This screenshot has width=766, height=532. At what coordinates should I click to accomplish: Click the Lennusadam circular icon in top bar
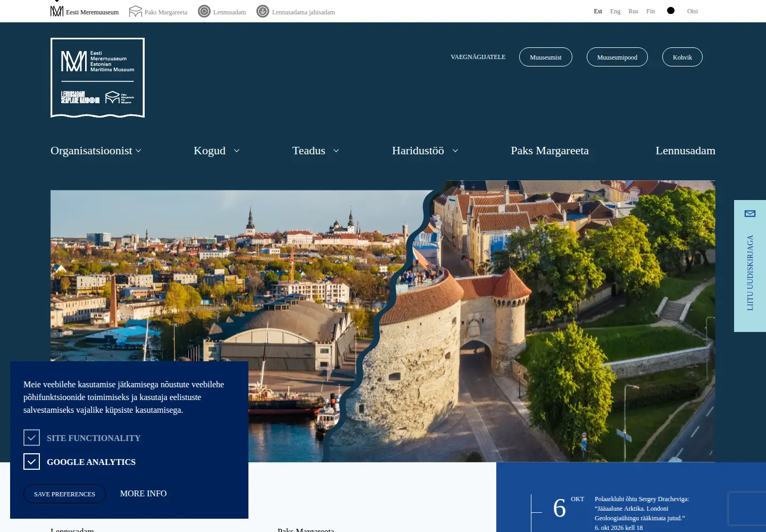tap(204, 11)
